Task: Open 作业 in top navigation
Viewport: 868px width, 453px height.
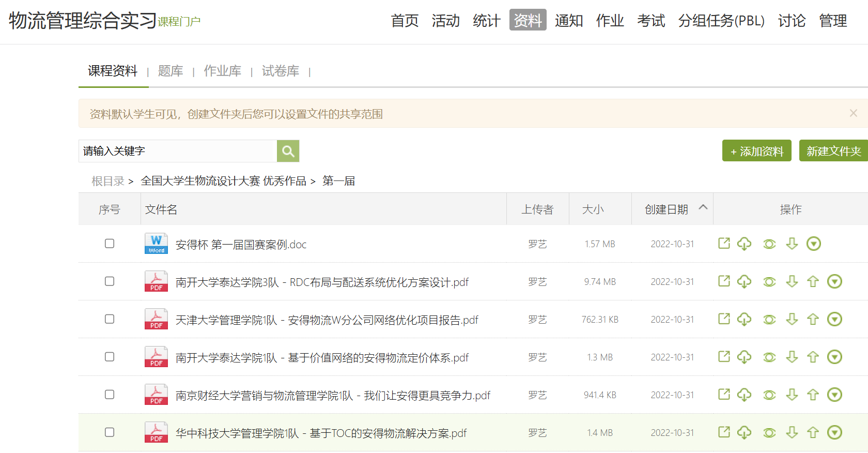Action: click(610, 21)
